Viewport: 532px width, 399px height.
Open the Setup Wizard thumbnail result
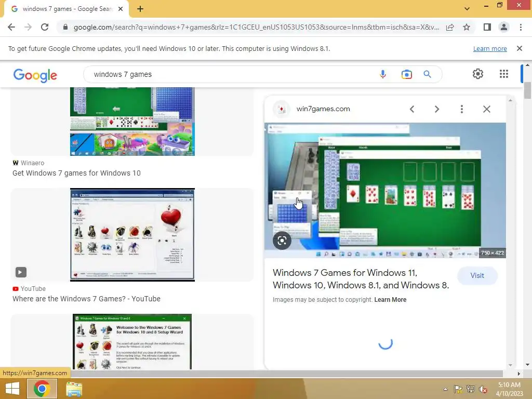[132, 342]
